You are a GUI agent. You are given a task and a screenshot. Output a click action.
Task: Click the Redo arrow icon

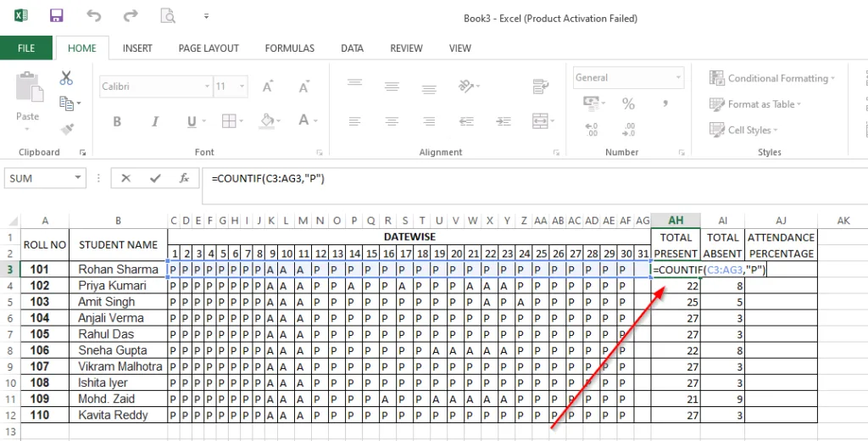pyautogui.click(x=131, y=15)
